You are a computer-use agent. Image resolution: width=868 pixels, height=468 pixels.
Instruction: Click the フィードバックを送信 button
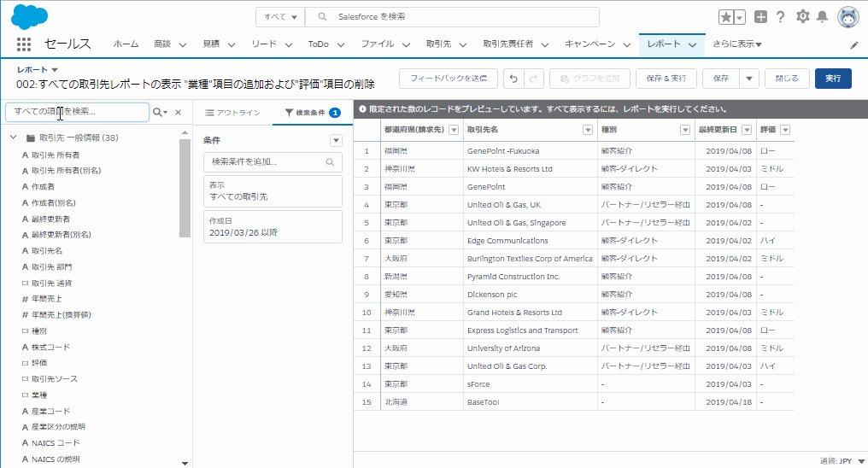[x=449, y=79]
